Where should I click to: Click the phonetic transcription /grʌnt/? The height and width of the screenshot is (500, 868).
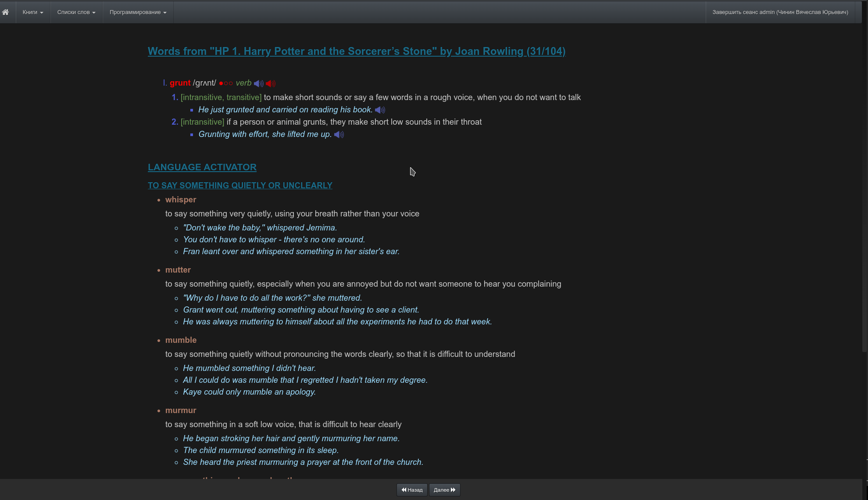[x=204, y=83]
